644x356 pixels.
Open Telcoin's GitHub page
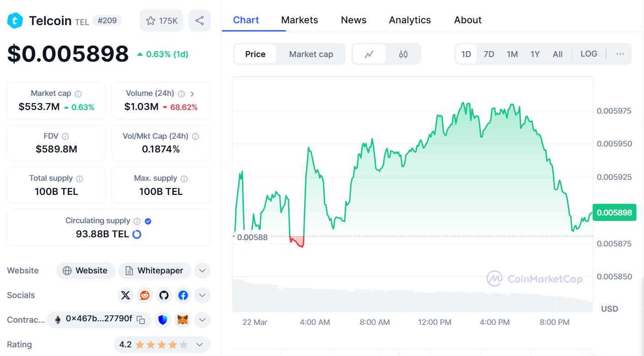click(164, 295)
